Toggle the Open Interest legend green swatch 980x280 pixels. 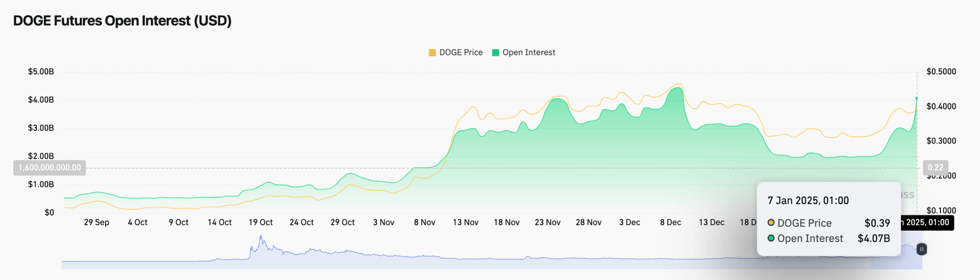pyautogui.click(x=496, y=52)
